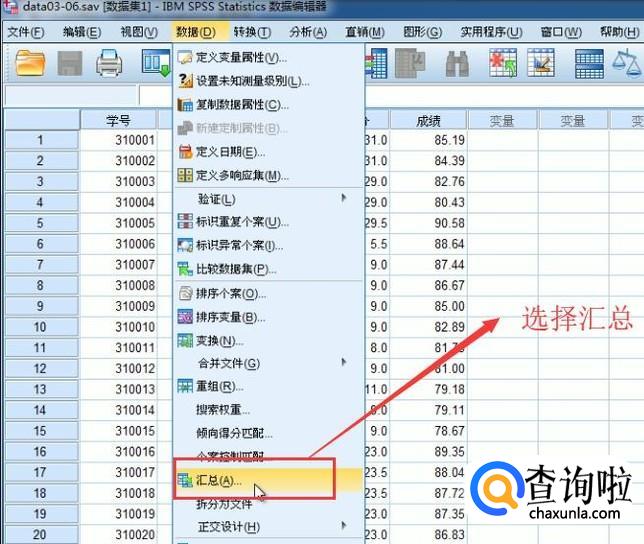The width and height of the screenshot is (644, 544).
Task: Select row header number 20
Action: [x=41, y=534]
